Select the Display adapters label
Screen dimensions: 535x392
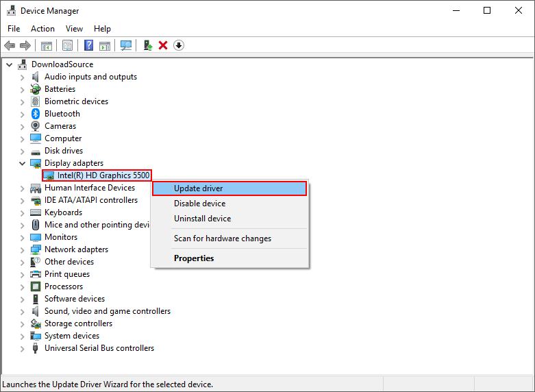click(x=74, y=163)
